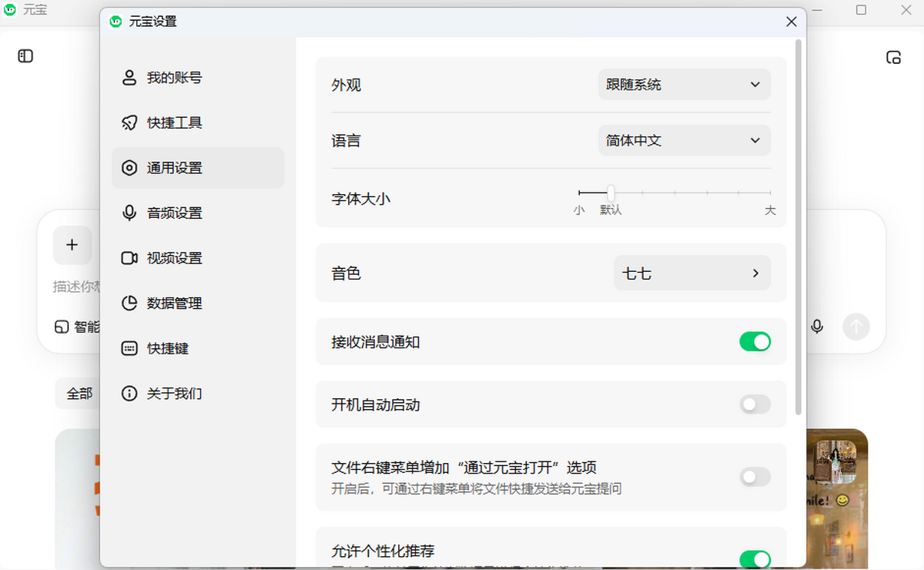The image size is (924, 570).
Task: Open 数据管理 settings section
Action: tap(198, 303)
